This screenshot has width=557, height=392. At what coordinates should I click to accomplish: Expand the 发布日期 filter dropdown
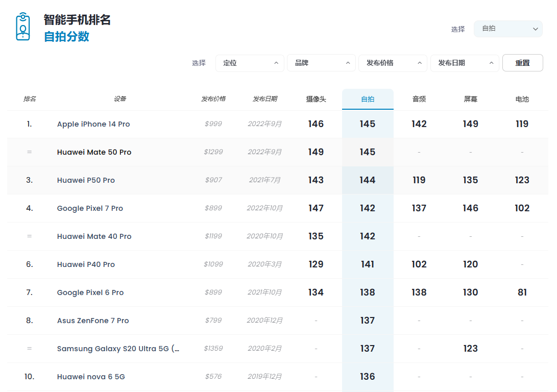465,63
